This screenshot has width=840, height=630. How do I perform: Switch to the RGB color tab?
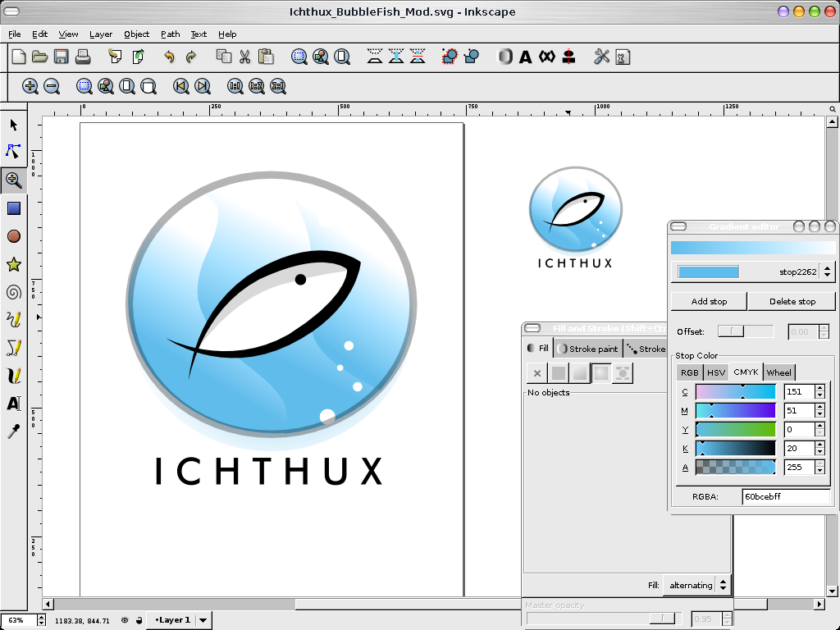point(689,372)
